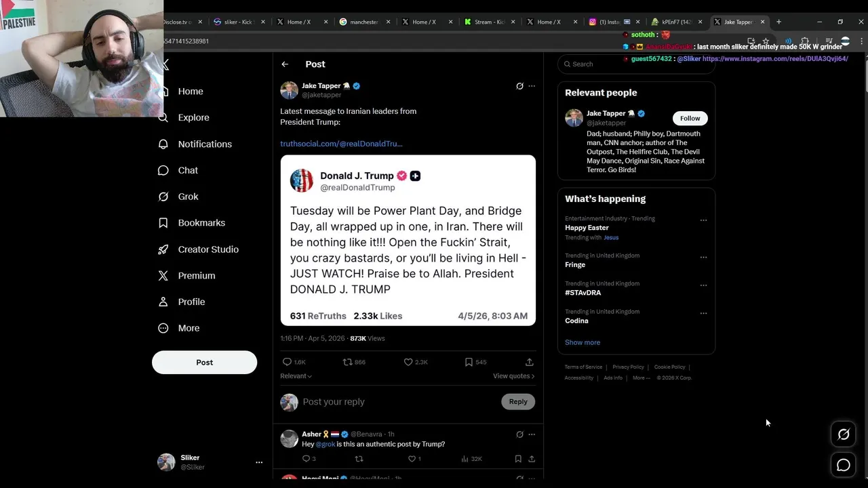868x488 pixels.
Task: Open the Sliker account menu ellipsis
Action: pos(258,462)
